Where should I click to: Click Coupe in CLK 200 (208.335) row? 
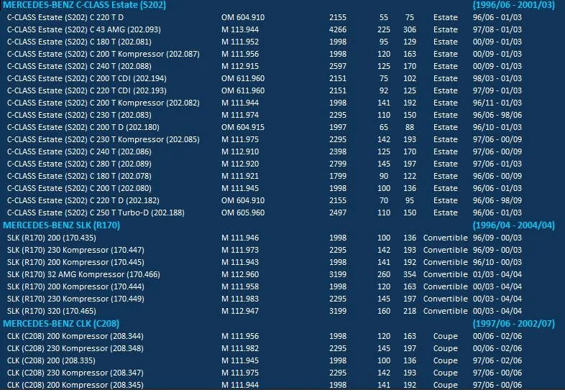click(x=446, y=361)
